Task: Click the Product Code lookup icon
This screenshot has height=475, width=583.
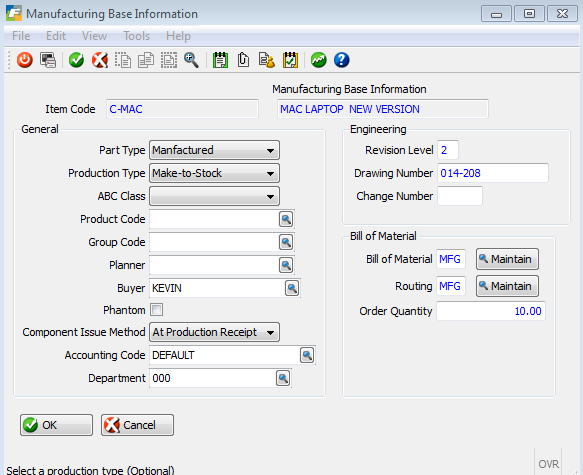Action: click(286, 219)
